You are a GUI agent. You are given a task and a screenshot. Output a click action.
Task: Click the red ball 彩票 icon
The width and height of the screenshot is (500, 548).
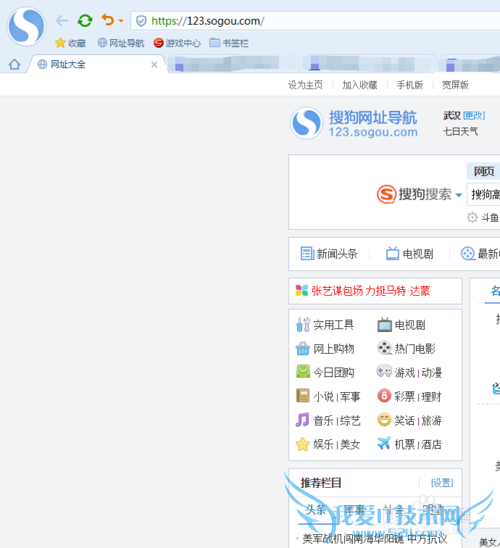click(x=384, y=396)
